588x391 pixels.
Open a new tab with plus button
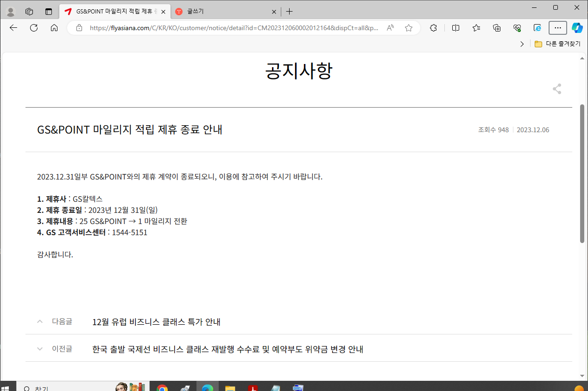coord(290,12)
